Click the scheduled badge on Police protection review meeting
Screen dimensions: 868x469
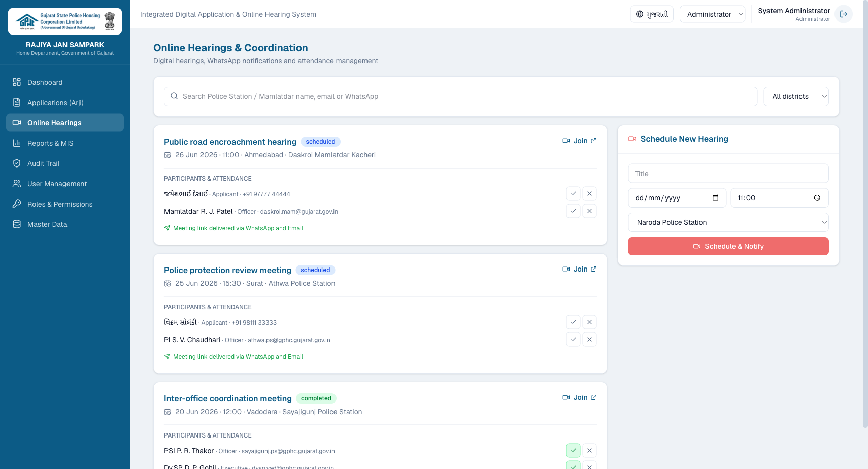click(315, 270)
